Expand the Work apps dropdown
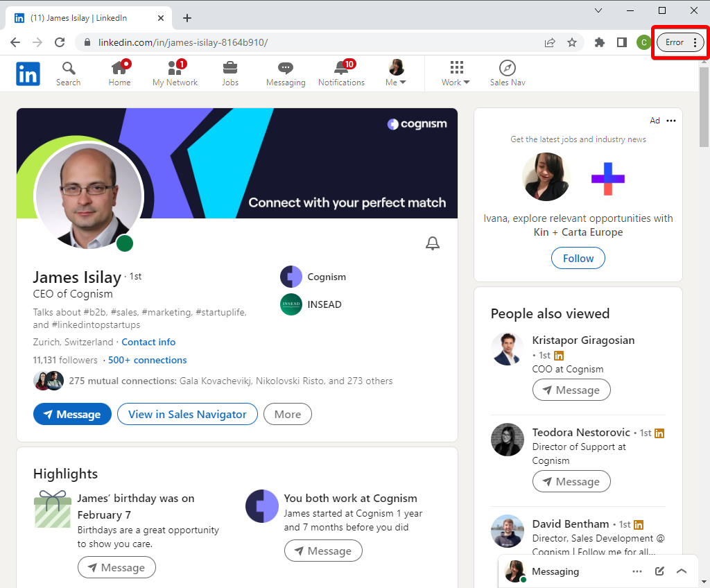This screenshot has width=710, height=588. click(456, 73)
